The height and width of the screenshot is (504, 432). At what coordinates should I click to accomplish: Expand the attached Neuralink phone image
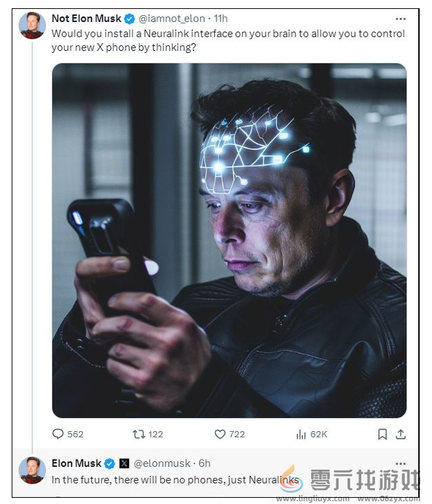[229, 240]
